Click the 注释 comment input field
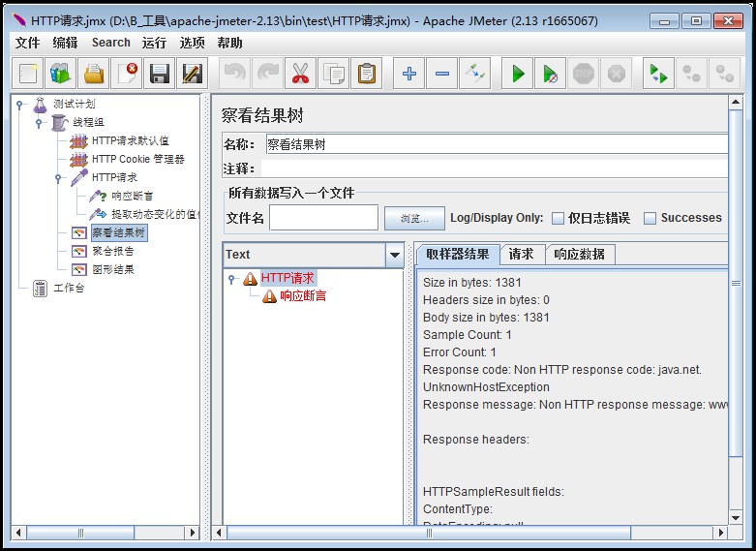Image resolution: width=756 pixels, height=551 pixels. pos(495,168)
